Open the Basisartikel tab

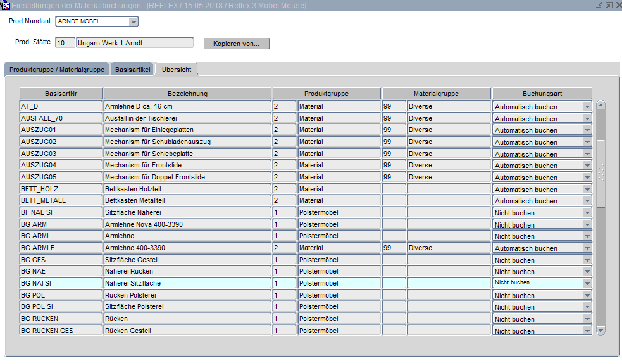pos(133,70)
